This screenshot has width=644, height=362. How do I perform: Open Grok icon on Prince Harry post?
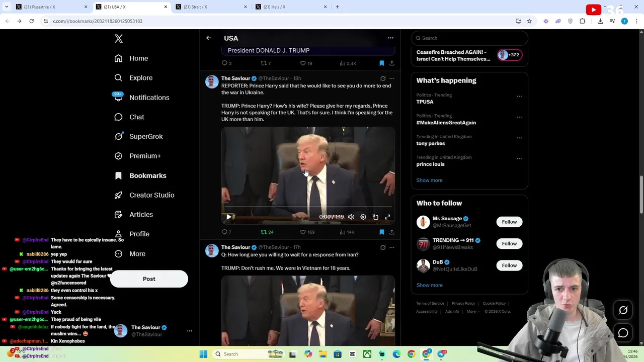[x=383, y=79]
